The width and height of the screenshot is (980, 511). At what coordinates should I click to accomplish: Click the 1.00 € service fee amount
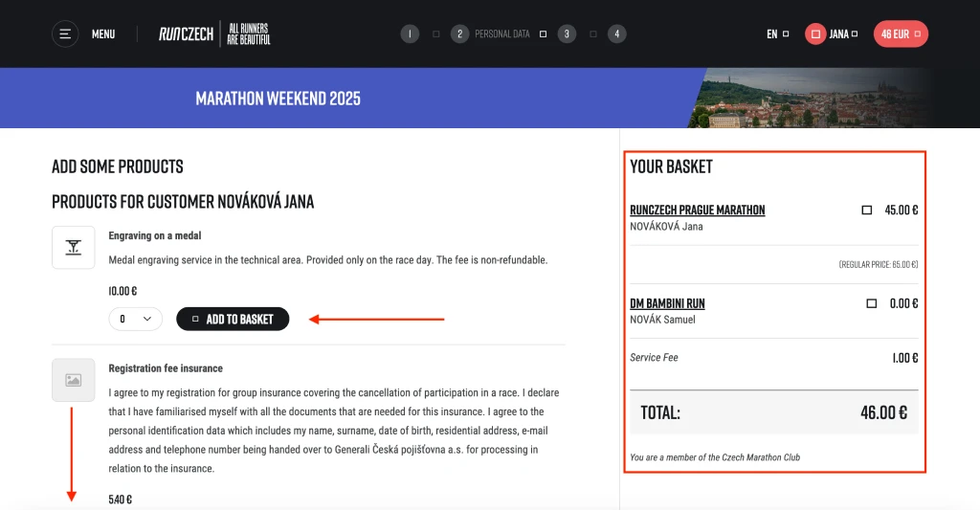[x=905, y=358]
